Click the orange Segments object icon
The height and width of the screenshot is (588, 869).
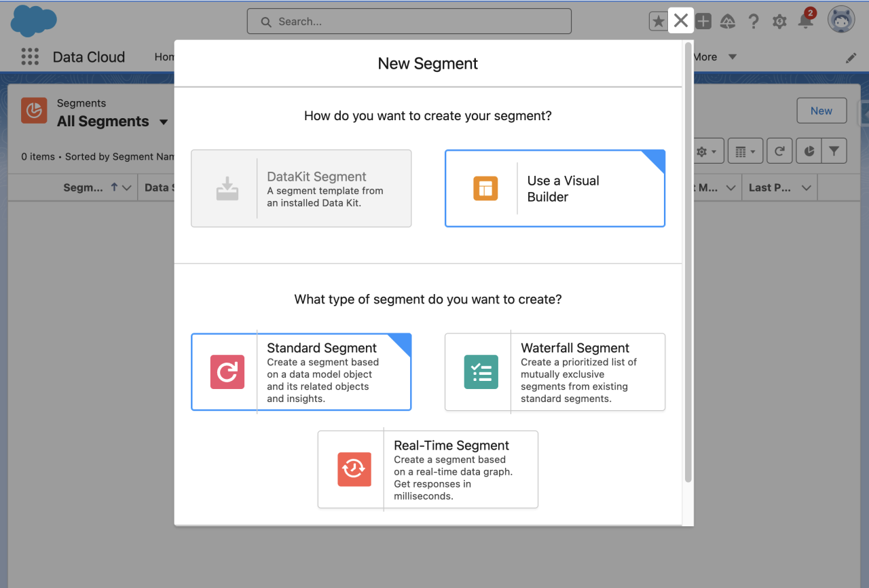pyautogui.click(x=34, y=110)
